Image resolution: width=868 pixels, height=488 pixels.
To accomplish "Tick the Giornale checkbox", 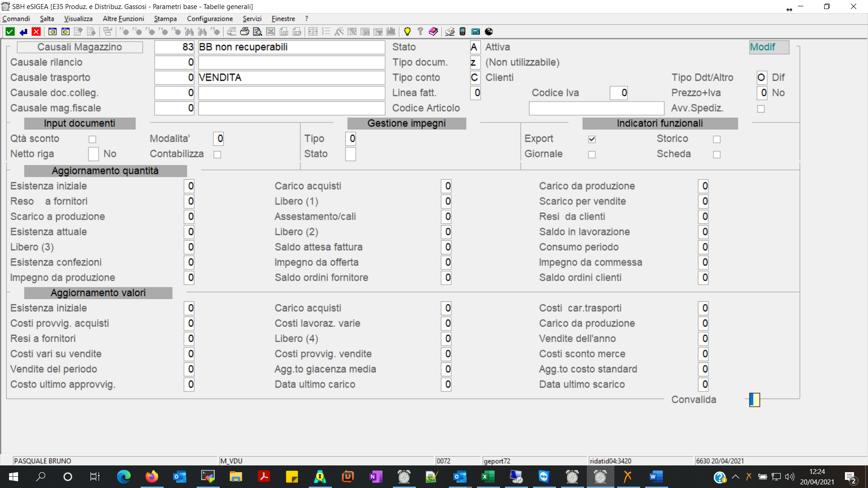I will click(592, 155).
